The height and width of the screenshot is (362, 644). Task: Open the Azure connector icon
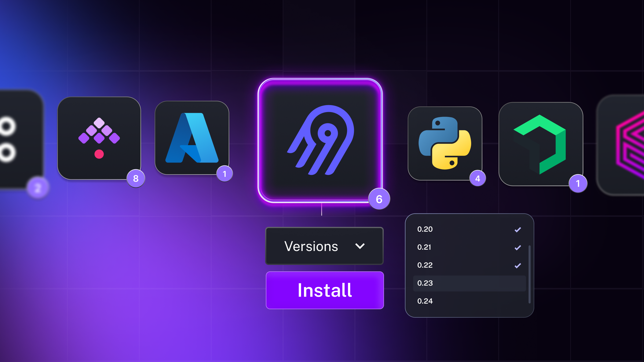(192, 138)
